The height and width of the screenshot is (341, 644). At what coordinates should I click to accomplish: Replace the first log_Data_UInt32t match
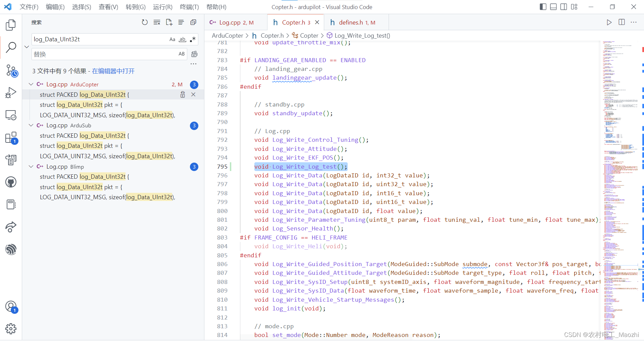(x=183, y=94)
